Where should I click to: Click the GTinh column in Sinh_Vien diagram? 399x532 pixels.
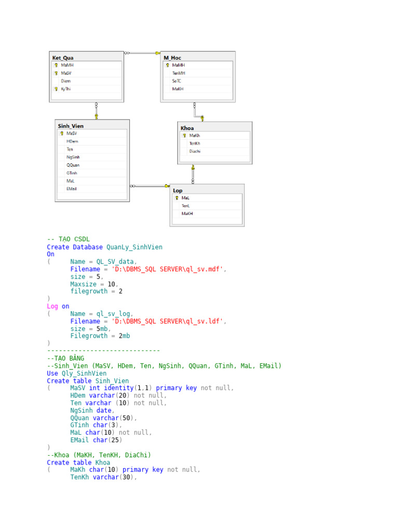[x=72, y=173]
